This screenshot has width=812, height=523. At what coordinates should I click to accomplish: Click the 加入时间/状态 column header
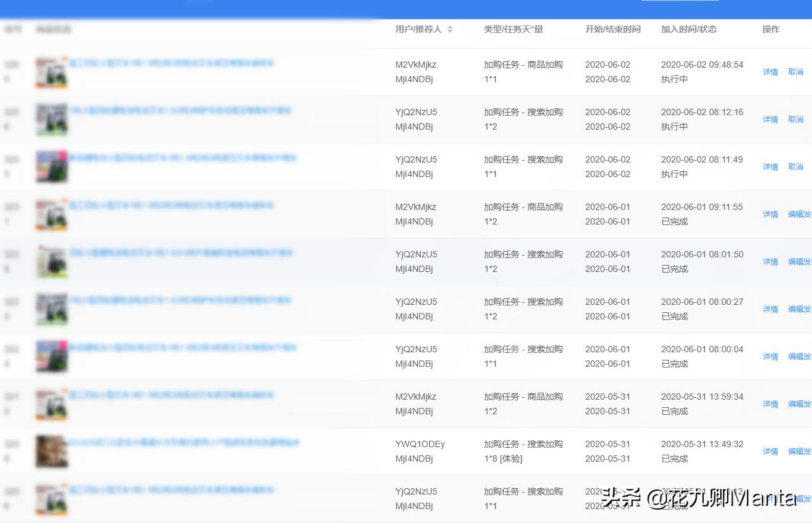tap(689, 29)
